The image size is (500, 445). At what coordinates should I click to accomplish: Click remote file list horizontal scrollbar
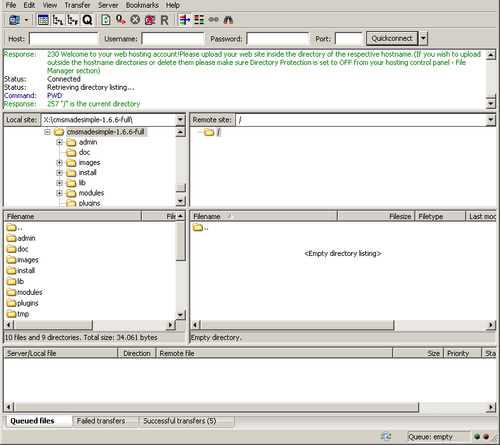point(297,325)
